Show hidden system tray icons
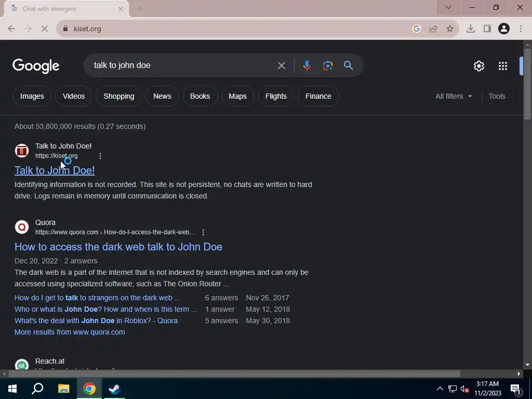This screenshot has height=399, width=532. [x=440, y=389]
